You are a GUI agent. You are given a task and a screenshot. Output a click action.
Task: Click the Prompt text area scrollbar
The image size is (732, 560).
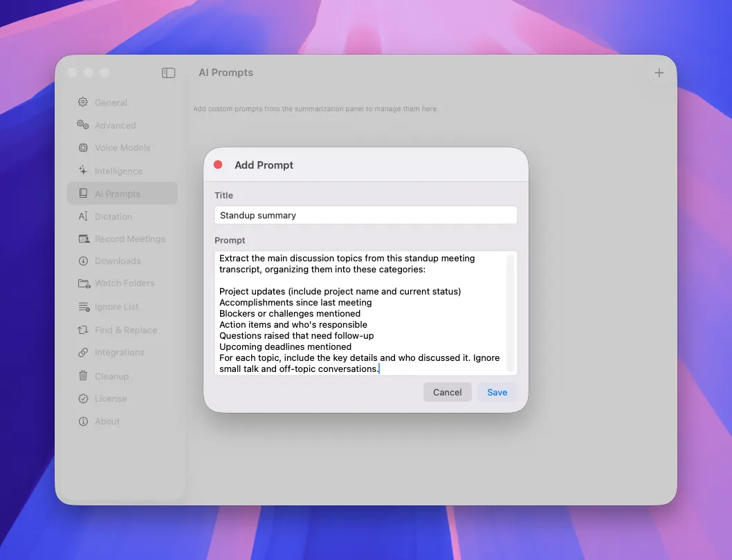pyautogui.click(x=511, y=313)
